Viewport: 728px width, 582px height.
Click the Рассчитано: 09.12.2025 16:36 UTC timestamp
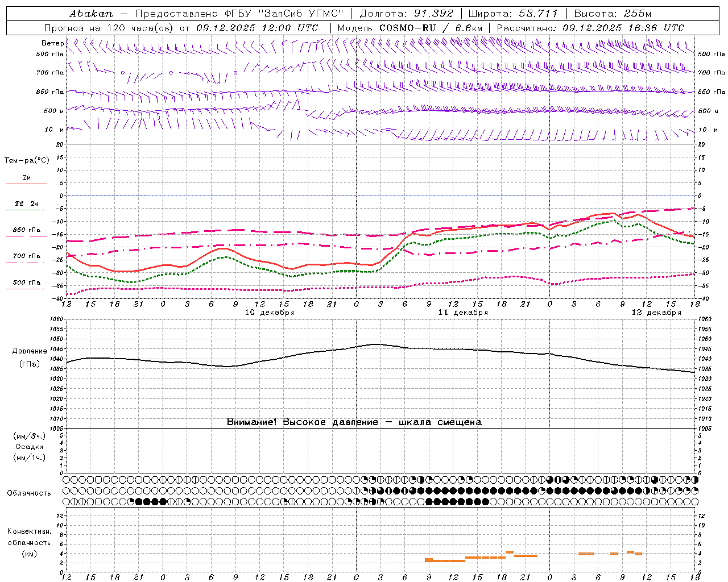[x=590, y=28]
